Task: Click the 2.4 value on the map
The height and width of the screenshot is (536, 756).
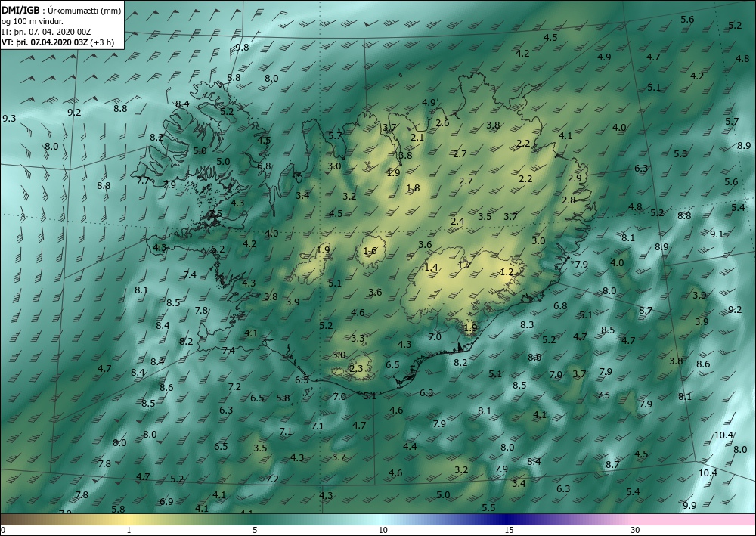Action: click(457, 222)
